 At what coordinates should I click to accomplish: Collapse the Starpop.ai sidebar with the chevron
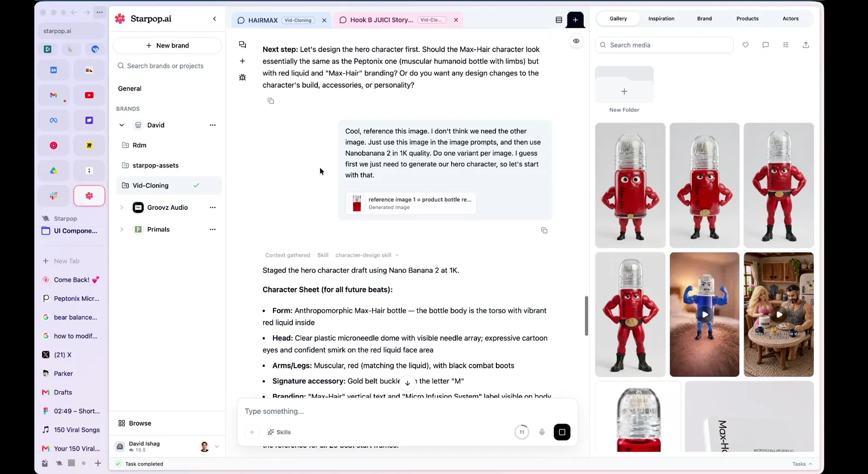tap(214, 18)
